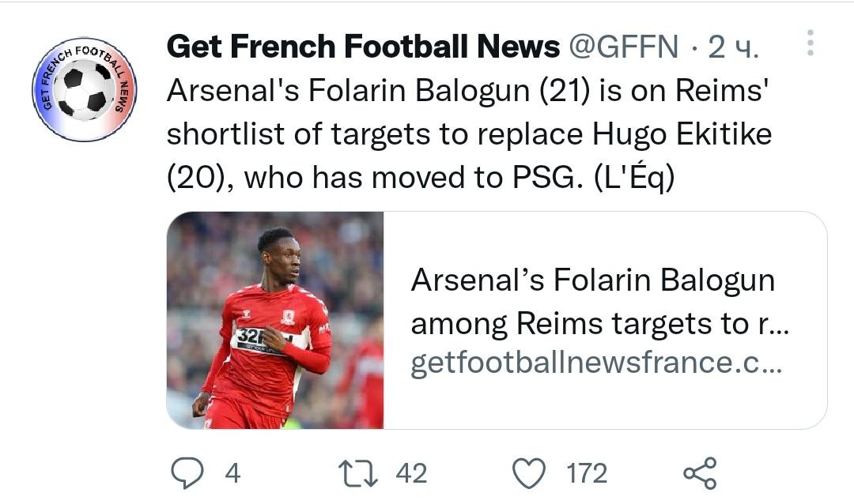Click the reply count of 4
The image size is (854, 504).
pos(232,473)
